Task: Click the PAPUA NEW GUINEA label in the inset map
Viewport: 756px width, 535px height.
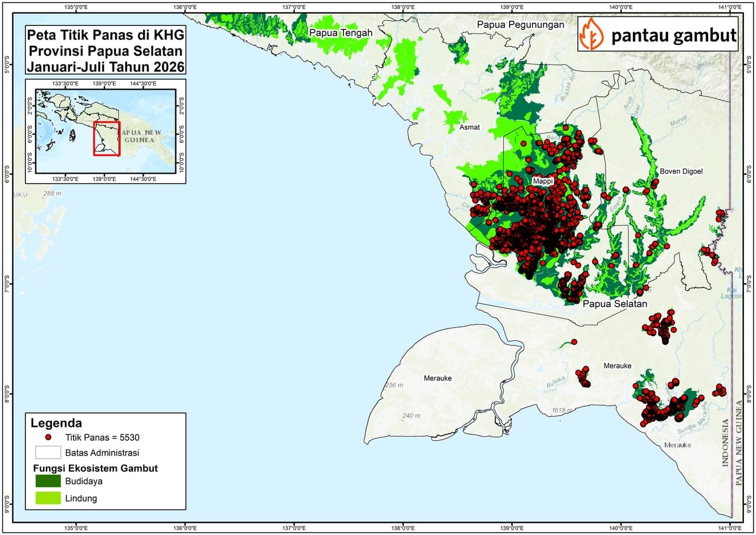Action: (x=140, y=136)
